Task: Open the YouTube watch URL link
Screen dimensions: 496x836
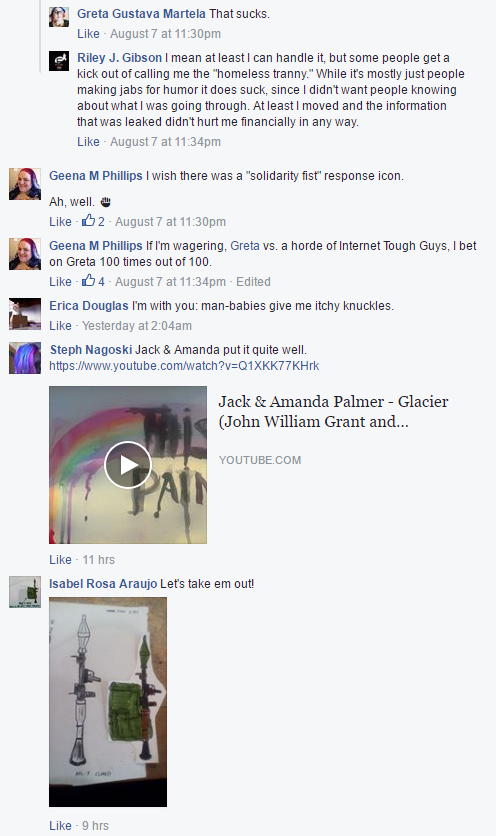Action: [184, 366]
